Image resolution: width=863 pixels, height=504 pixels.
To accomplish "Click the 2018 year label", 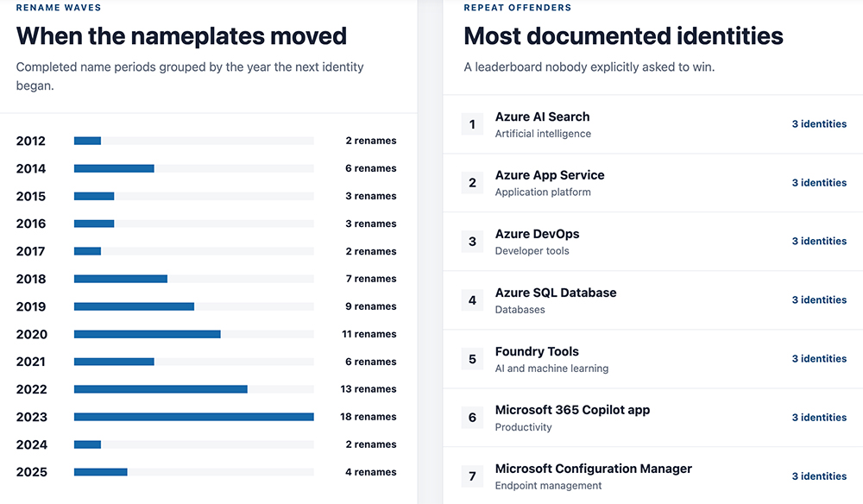I will tap(31, 279).
